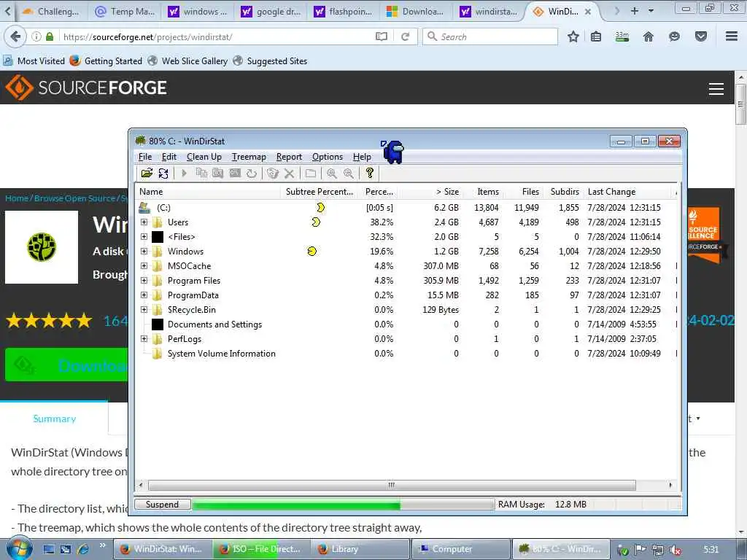Open the Treemap menu

[249, 157]
